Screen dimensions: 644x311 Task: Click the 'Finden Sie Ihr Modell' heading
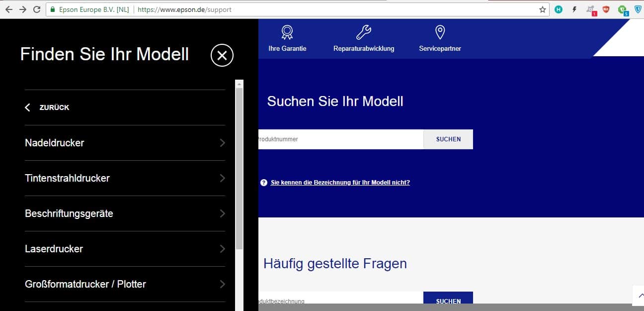(104, 54)
